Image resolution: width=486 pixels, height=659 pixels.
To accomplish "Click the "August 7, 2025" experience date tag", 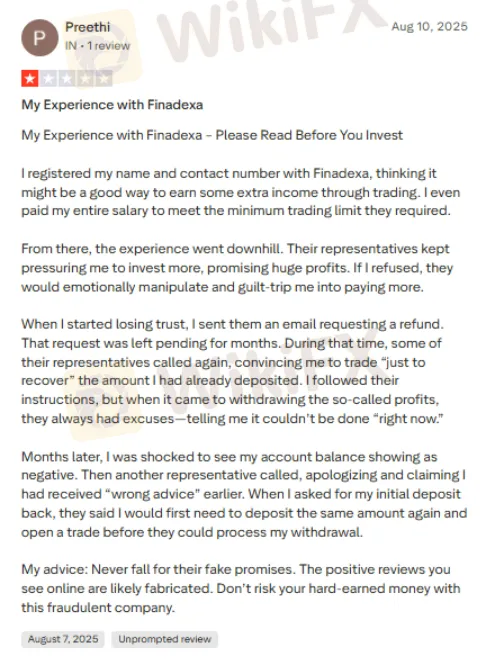I will point(63,639).
